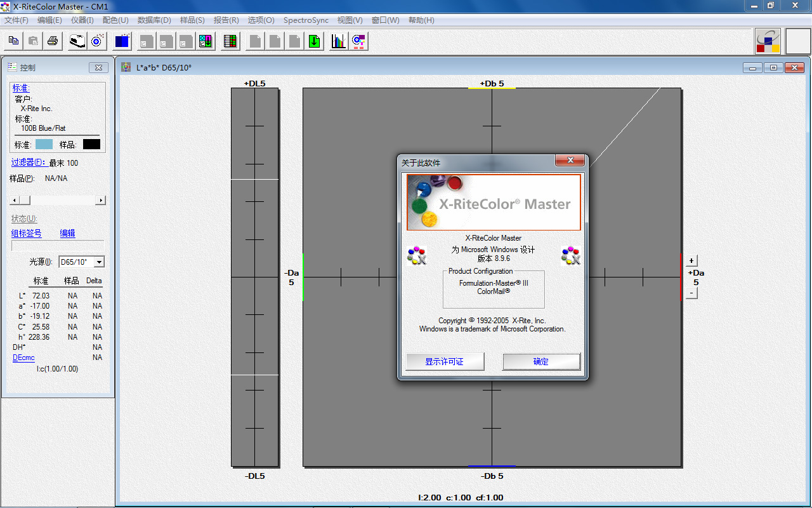
Task: Click the -Db 5 axis label
Action: pos(492,476)
